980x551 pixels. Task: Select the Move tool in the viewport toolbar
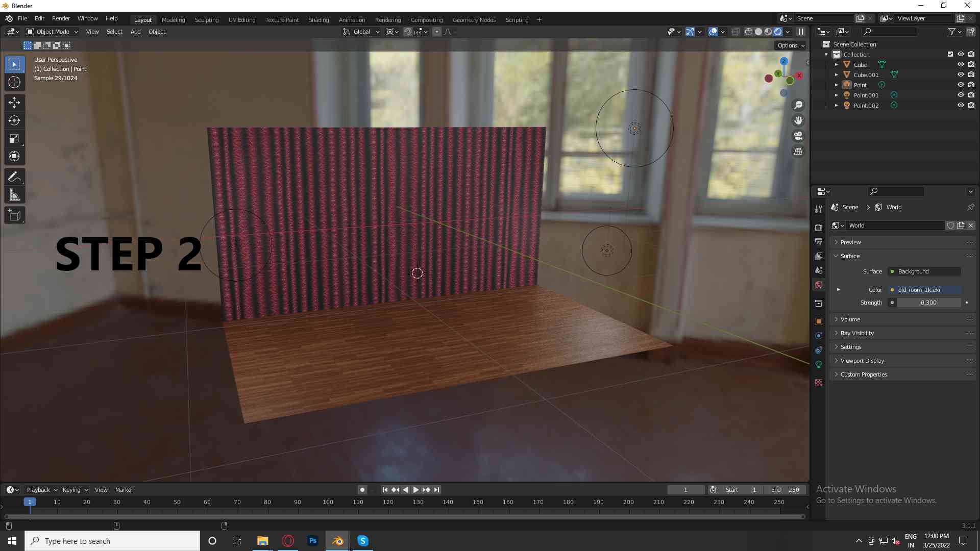click(14, 103)
